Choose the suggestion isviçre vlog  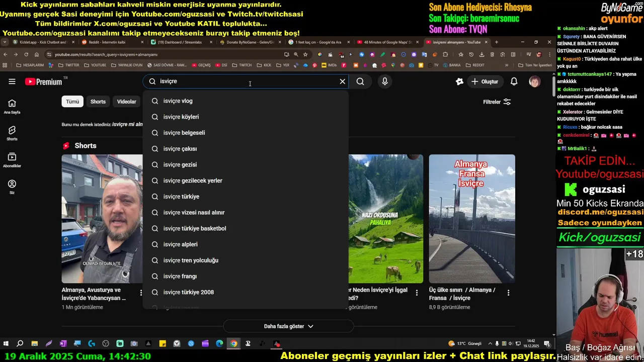pyautogui.click(x=246, y=101)
